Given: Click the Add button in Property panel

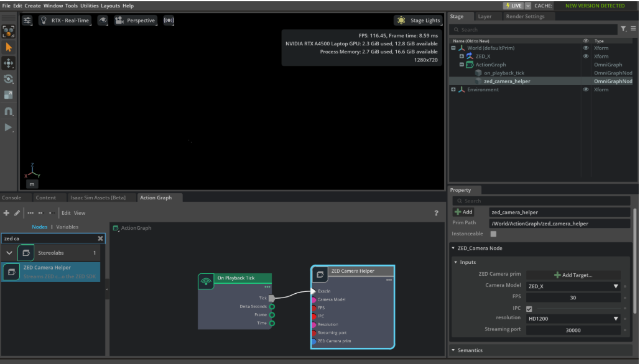Looking at the screenshot, I should coord(464,212).
